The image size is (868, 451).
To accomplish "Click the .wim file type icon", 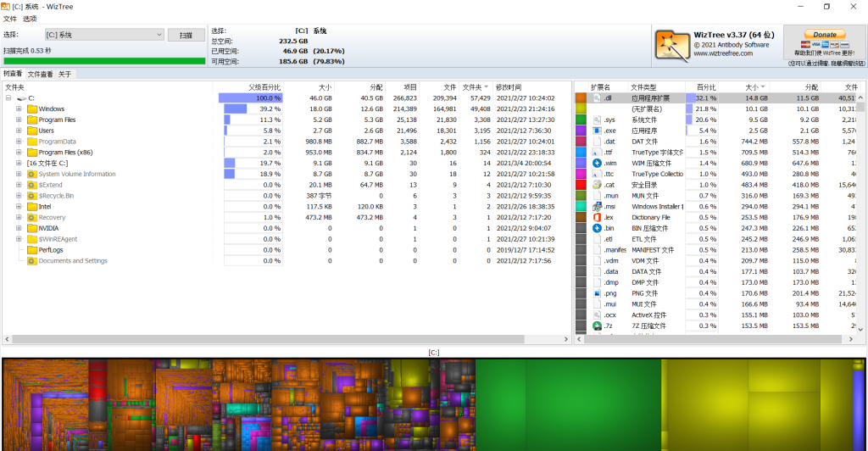I will pos(597,164).
